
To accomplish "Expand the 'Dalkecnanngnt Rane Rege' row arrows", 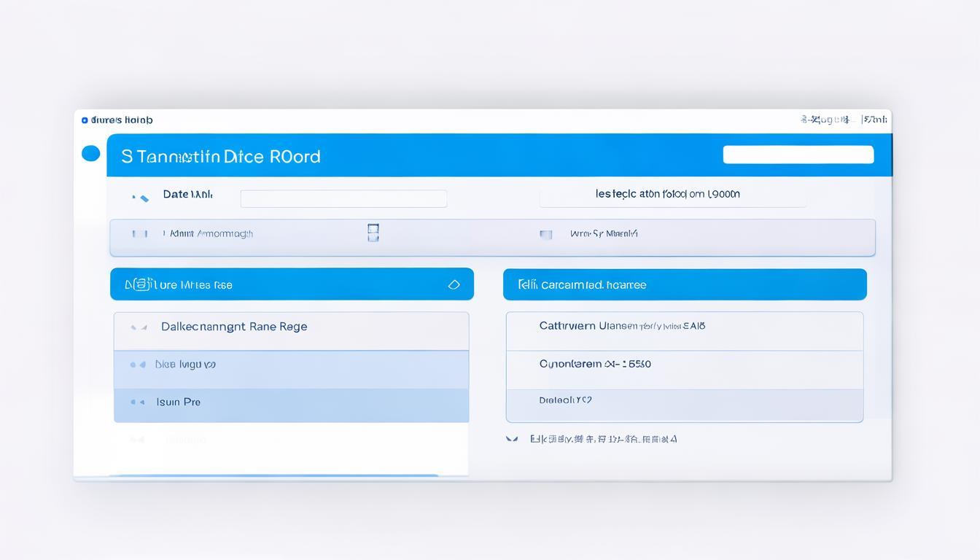I will coord(139,327).
